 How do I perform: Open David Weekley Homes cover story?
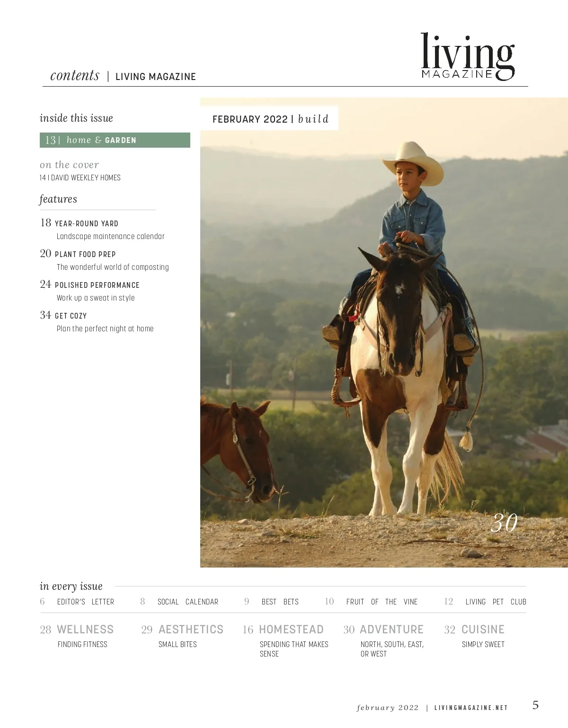click(80, 178)
